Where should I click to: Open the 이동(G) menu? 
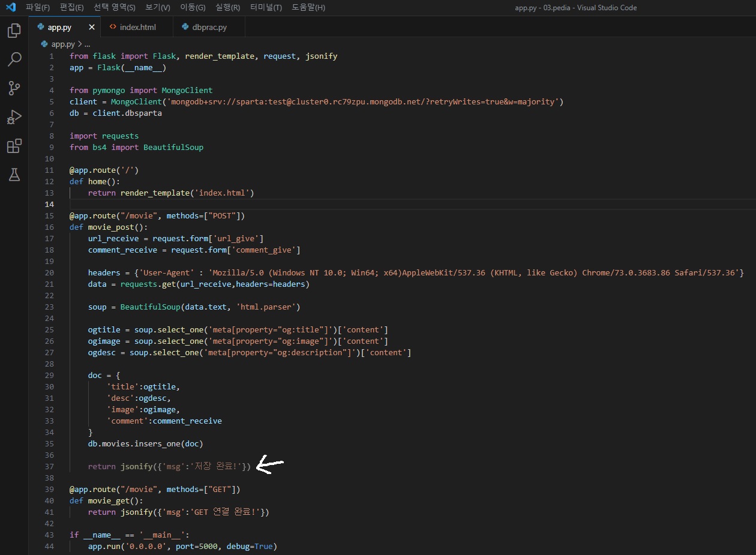(193, 8)
